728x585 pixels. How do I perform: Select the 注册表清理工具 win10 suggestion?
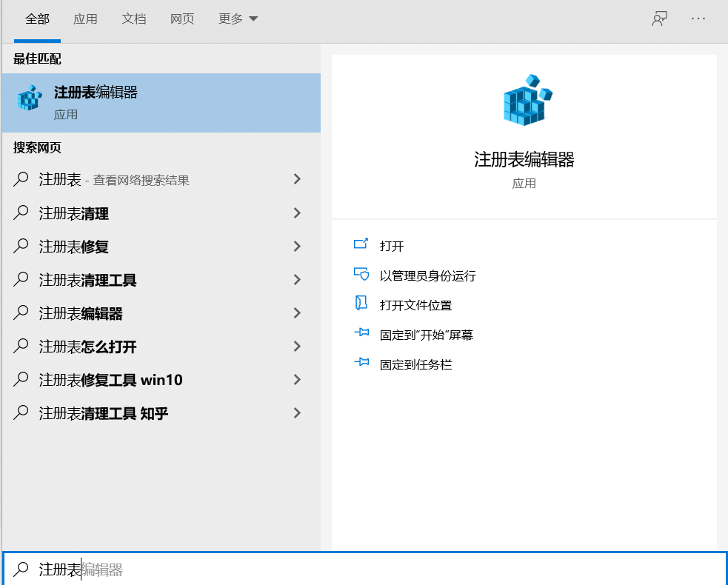point(118,380)
